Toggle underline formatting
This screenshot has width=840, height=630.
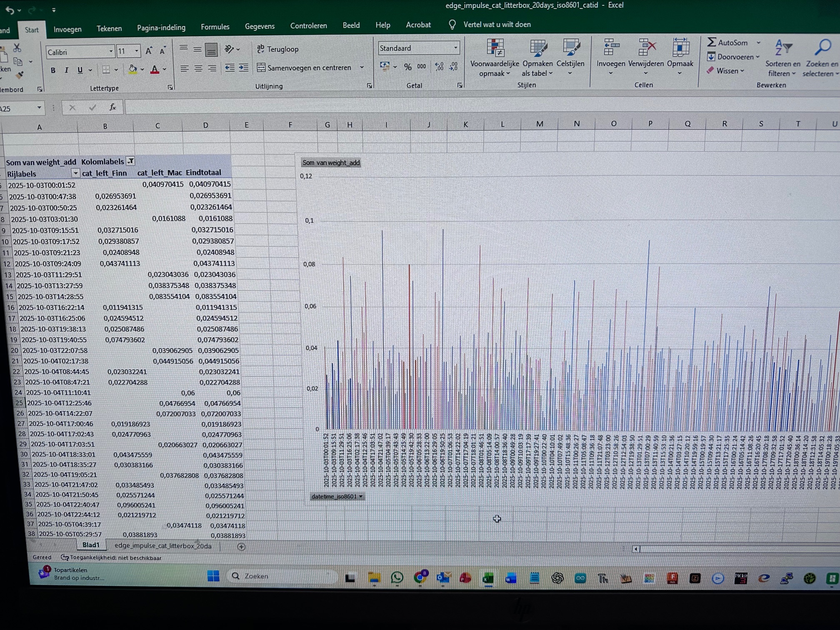pos(80,70)
